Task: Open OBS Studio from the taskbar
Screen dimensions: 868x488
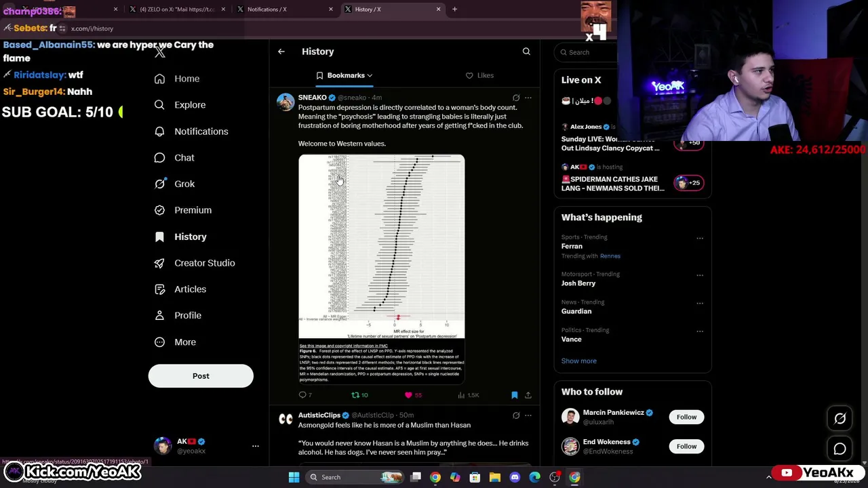Action: pyautogui.click(x=555, y=477)
